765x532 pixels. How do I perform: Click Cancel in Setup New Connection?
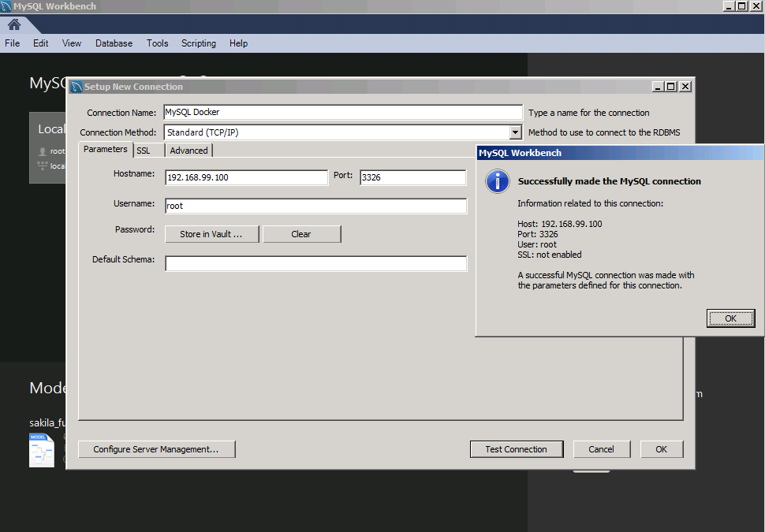pos(601,449)
